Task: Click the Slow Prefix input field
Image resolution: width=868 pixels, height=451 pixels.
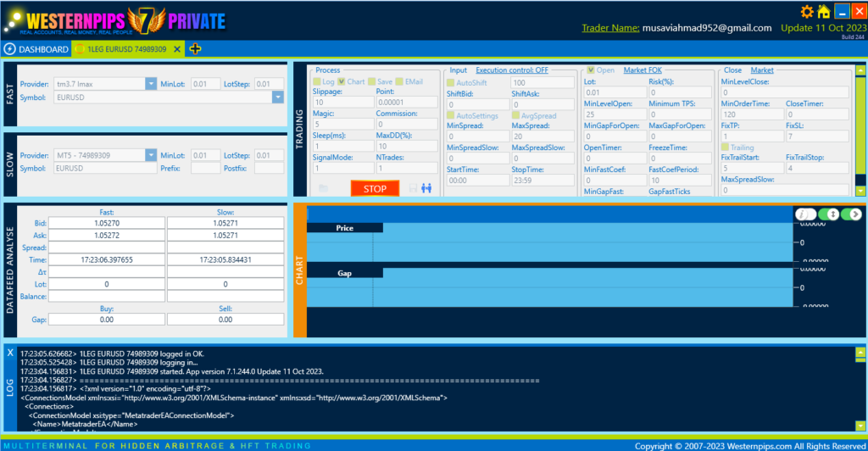Action: point(205,168)
